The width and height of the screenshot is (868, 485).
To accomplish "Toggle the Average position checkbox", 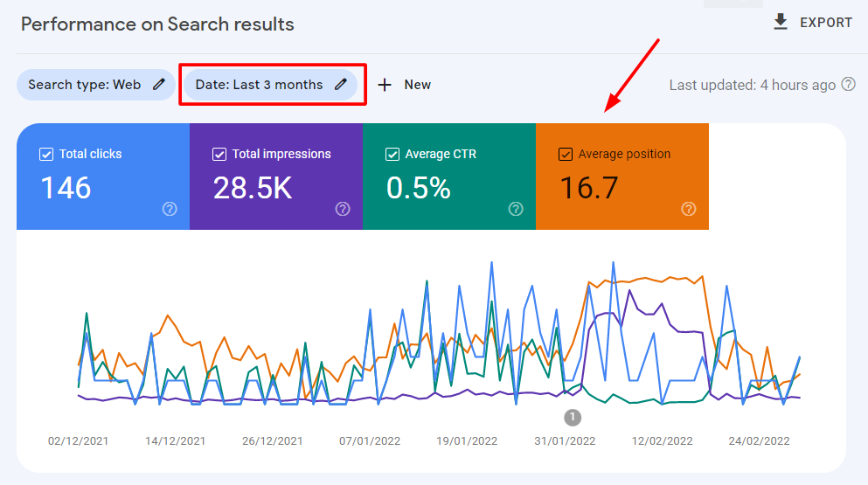I will 566,155.
